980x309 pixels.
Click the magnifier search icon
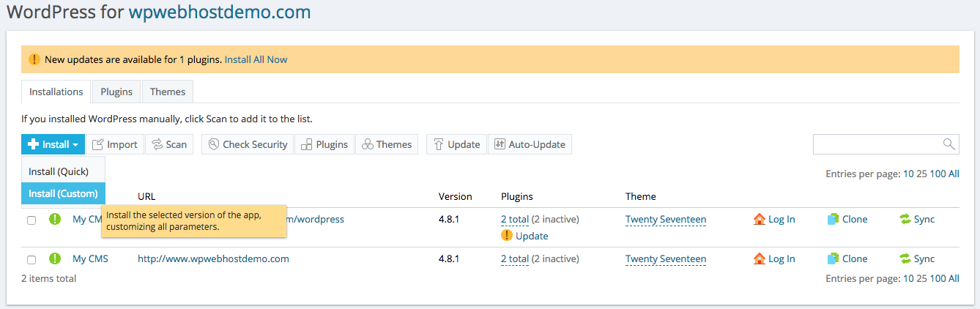949,144
